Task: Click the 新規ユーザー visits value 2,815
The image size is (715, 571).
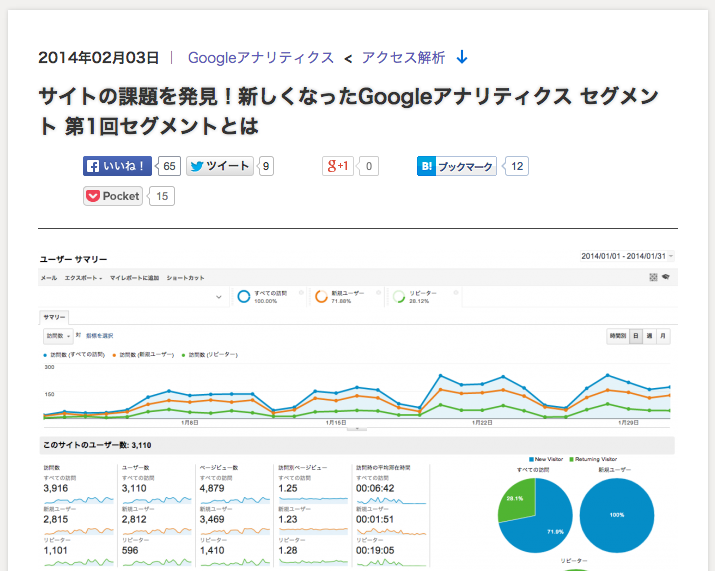Action: point(56,519)
